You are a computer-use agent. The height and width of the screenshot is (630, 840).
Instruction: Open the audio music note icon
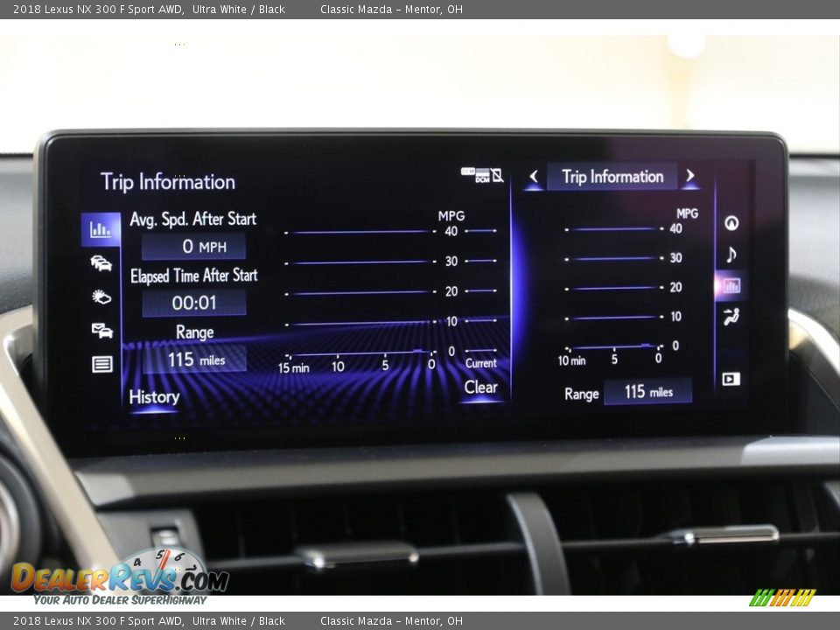(731, 255)
